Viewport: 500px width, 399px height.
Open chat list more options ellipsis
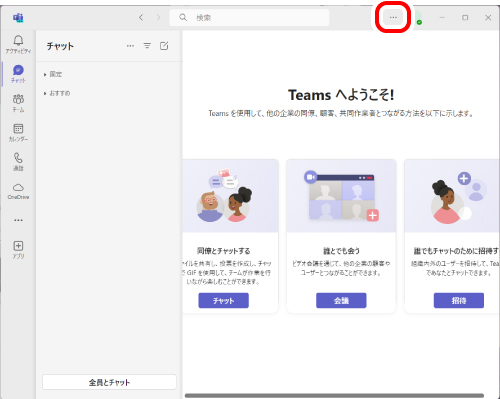[x=130, y=46]
